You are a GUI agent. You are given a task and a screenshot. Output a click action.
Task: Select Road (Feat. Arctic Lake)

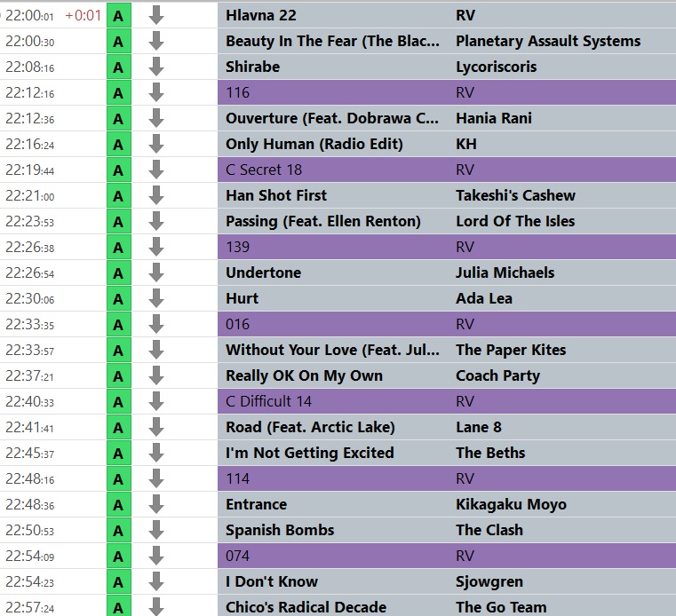[310, 427]
